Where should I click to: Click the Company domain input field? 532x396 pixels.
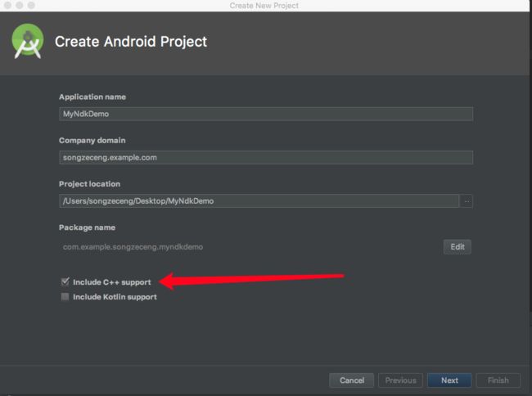266,158
